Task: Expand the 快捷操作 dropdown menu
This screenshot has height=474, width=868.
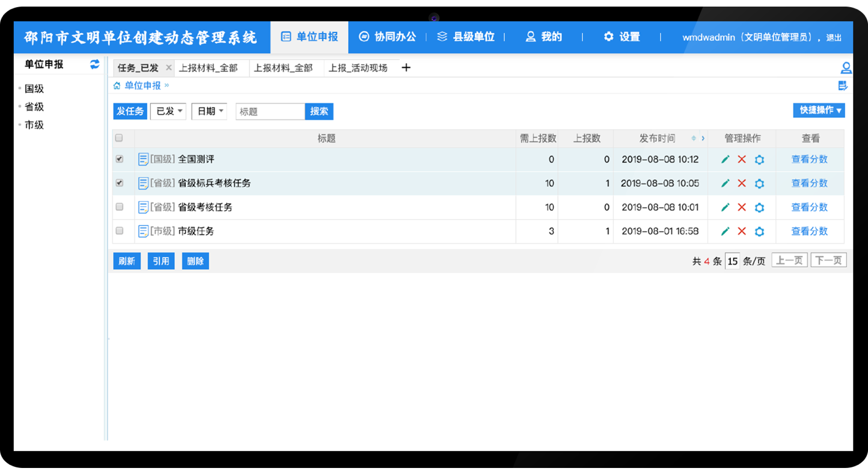Action: point(819,110)
